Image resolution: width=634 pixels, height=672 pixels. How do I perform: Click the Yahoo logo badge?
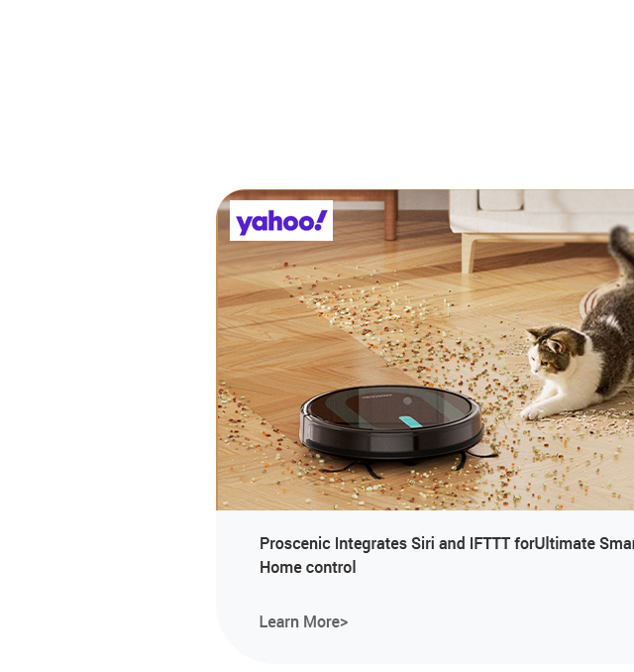[x=281, y=220]
